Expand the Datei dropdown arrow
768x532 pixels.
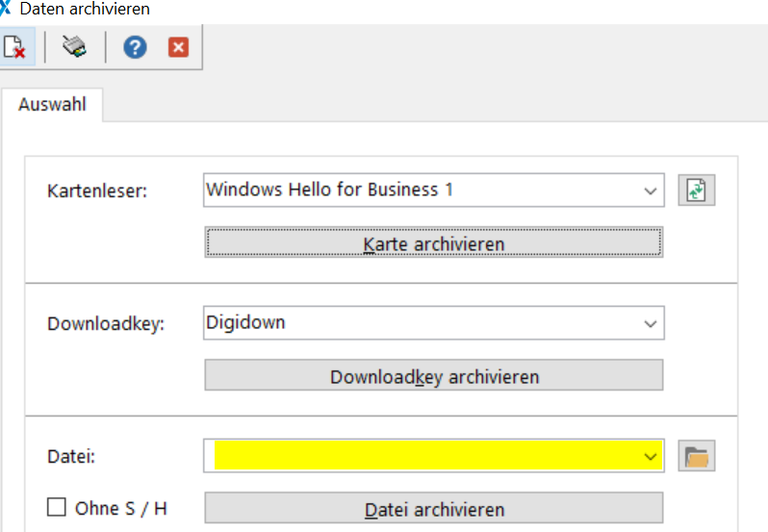pos(650,456)
